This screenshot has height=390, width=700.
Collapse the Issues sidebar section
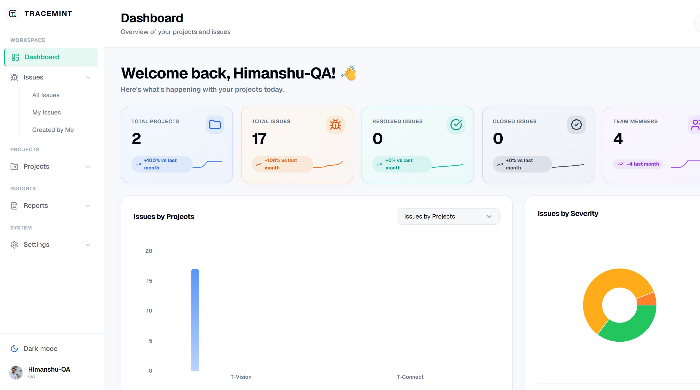pyautogui.click(x=88, y=78)
